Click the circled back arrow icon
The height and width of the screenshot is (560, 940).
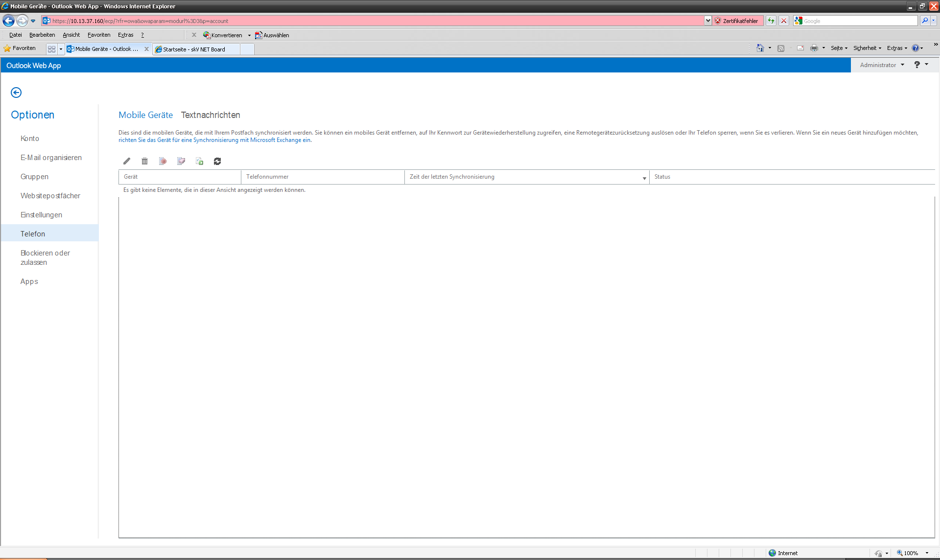pos(16,93)
